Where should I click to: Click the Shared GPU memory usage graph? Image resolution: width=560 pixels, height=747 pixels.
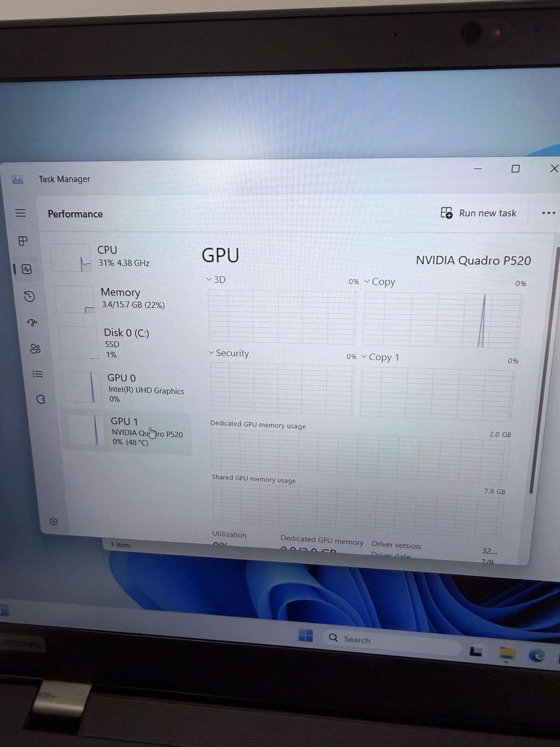(x=357, y=510)
